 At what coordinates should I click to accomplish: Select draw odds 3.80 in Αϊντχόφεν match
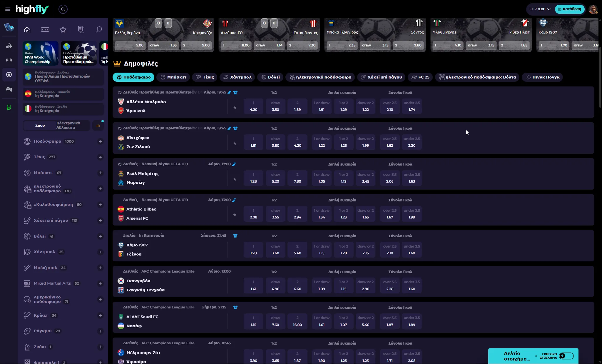pos(275,142)
